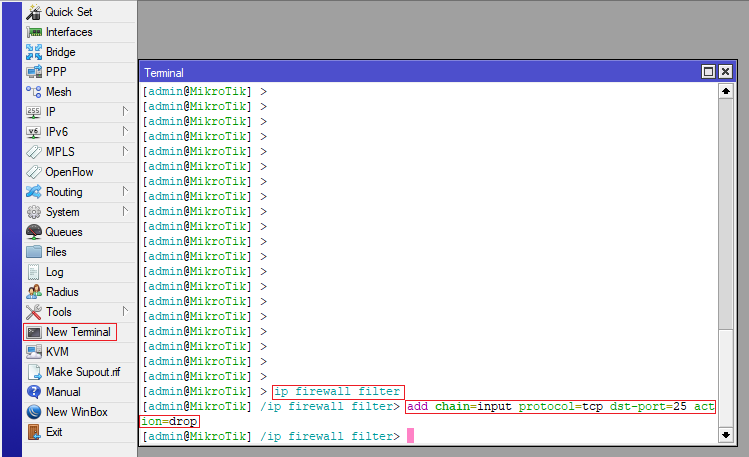This screenshot has height=457, width=749.
Task: Place cursor at terminal prompt cursor
Action: pos(410,436)
